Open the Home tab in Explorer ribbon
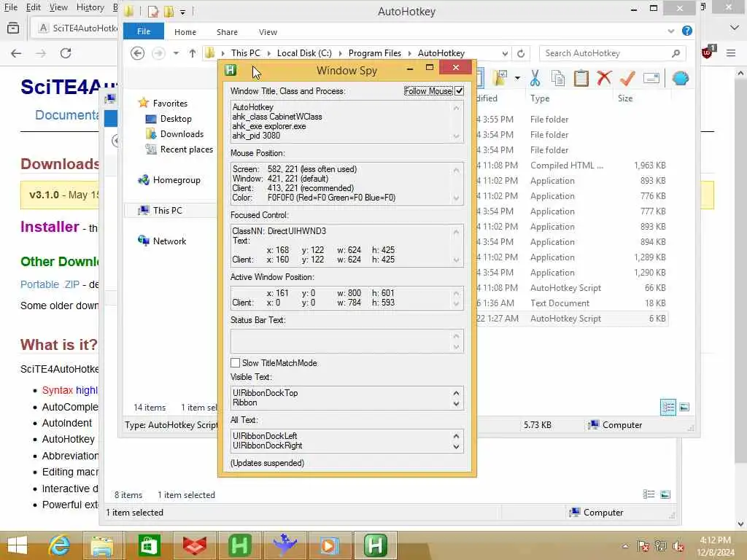Screen dimensions: 747x560 coord(185,32)
